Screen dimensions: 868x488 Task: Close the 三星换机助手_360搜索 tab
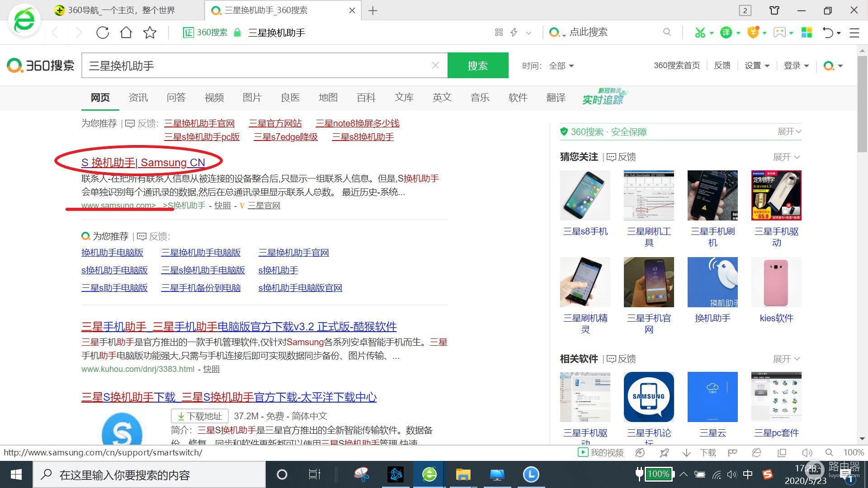pyautogui.click(x=352, y=10)
